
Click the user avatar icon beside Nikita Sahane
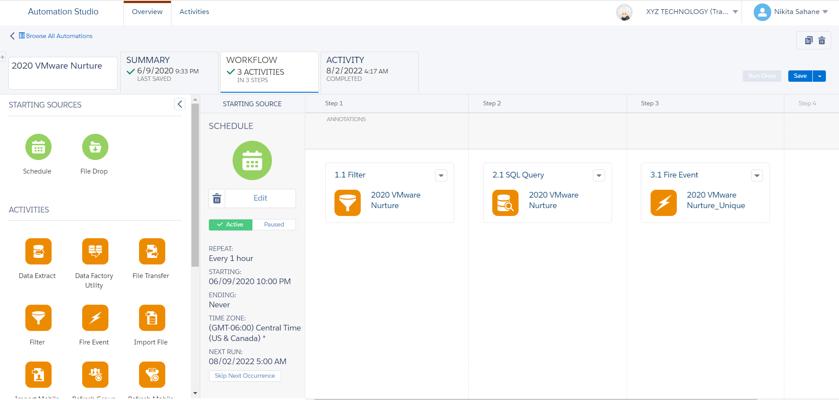(x=762, y=12)
